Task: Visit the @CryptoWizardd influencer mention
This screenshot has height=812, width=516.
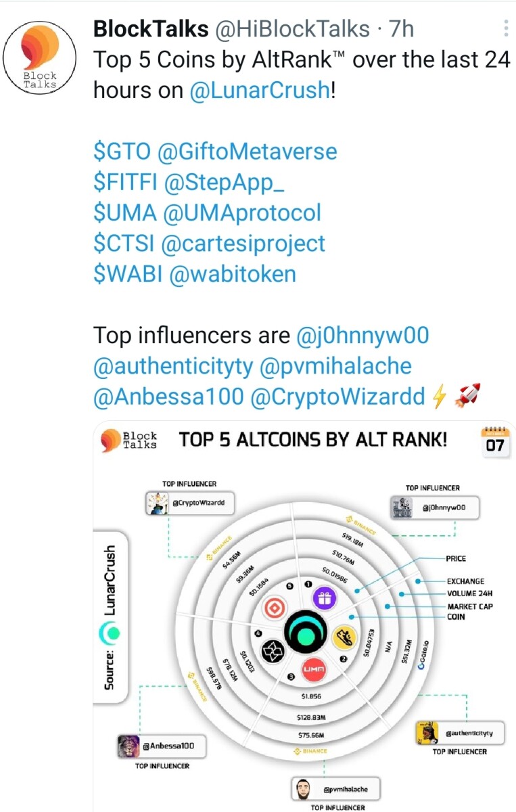Action: click(337, 397)
